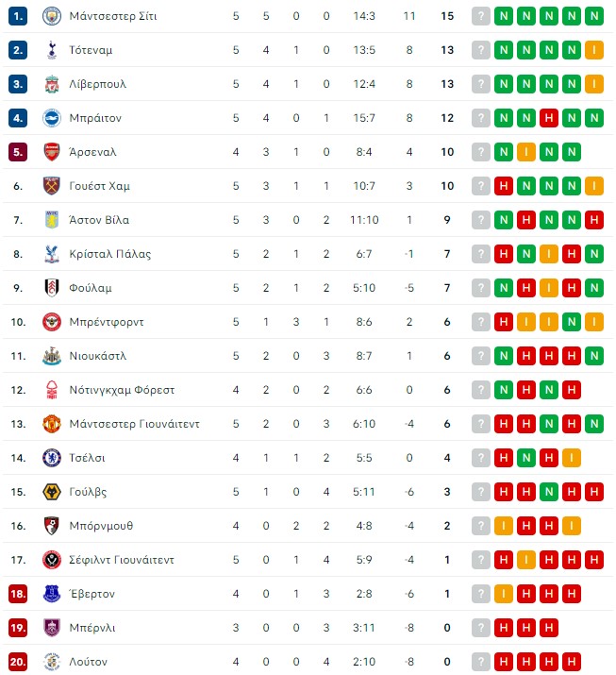616x675 pixels.
Task: Click Tottenham's orange draw form badge
Action: pyautogui.click(x=594, y=50)
